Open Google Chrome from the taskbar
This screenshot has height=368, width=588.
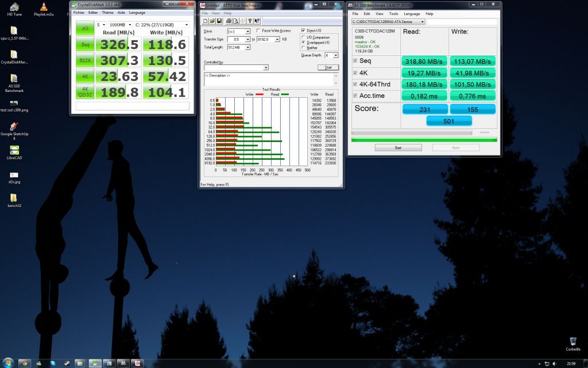coord(24,363)
